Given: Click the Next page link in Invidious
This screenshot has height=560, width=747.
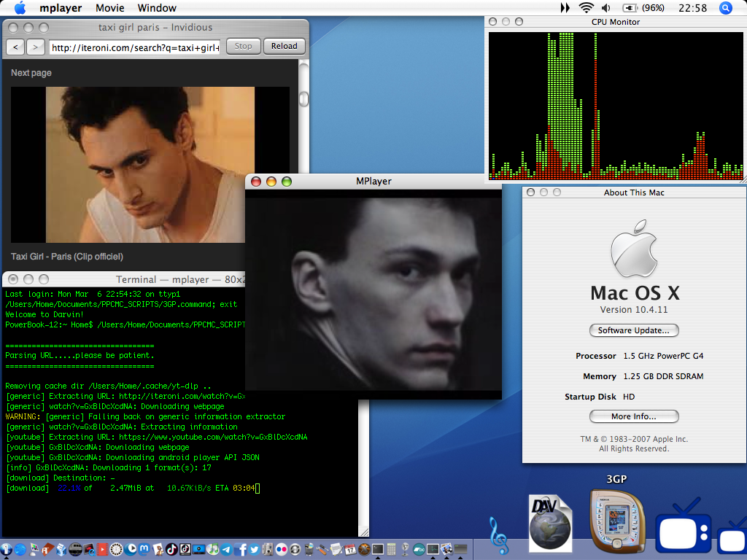Looking at the screenshot, I should point(31,73).
